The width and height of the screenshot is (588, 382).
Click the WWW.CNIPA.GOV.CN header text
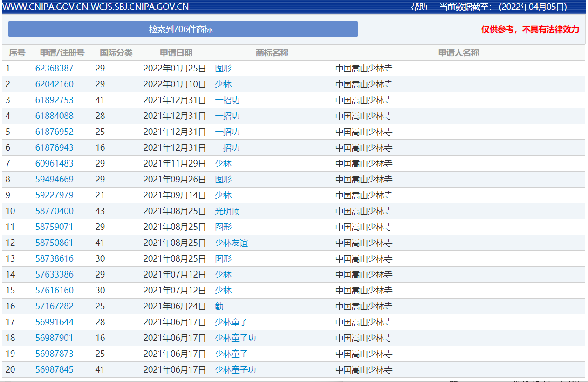click(x=45, y=7)
